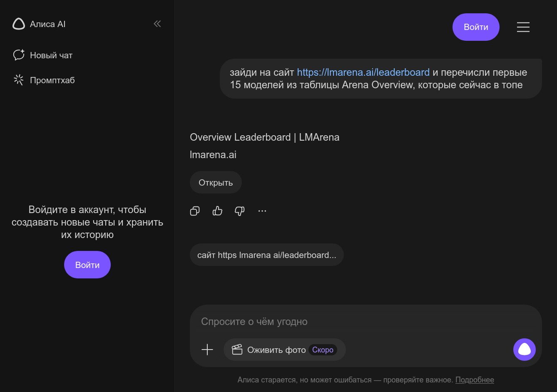Open Промптхаб from sidebar
Image resolution: width=557 pixels, height=392 pixels.
pyautogui.click(x=52, y=80)
